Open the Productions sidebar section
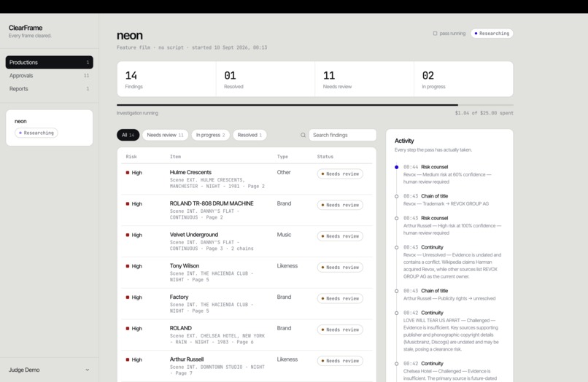Viewport: 588px width, 382px height. point(49,62)
